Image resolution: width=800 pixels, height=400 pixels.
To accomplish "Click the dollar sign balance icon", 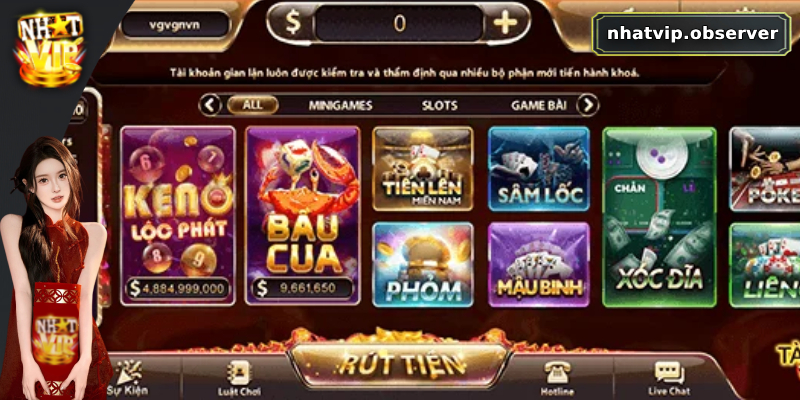I will (293, 23).
